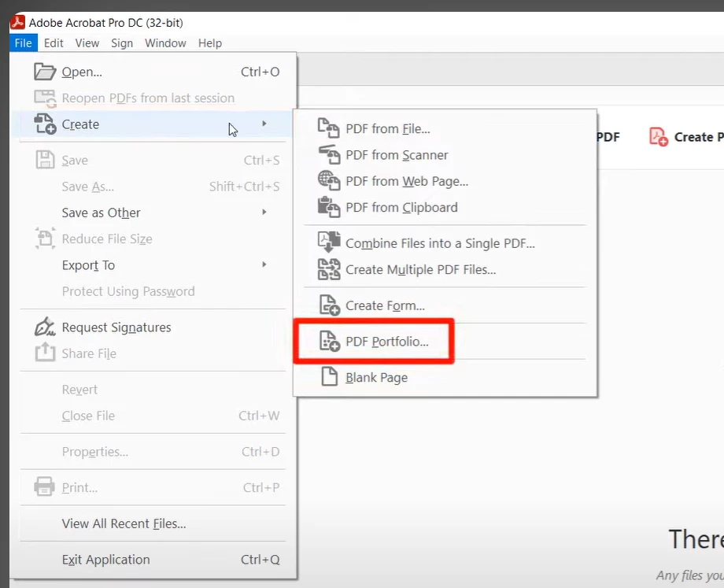Screen dimensions: 724x588
Task: Choose Create Multiple PDF Files...
Action: 445,269
